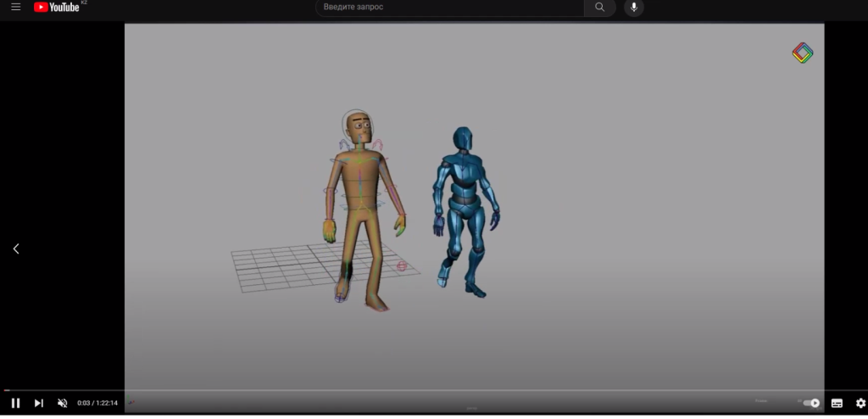Click the blue robot character in video
This screenshot has width=868, height=419.
pyautogui.click(x=465, y=212)
